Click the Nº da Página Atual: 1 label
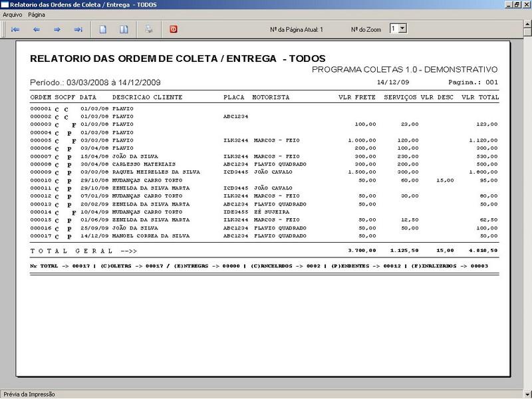This screenshot has width=532, height=399. pyautogui.click(x=297, y=29)
